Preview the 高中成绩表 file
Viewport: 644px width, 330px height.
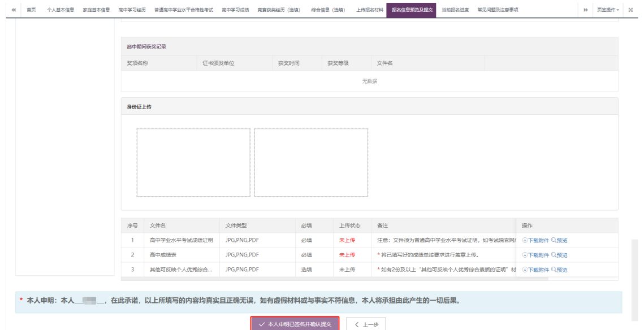[x=559, y=255]
